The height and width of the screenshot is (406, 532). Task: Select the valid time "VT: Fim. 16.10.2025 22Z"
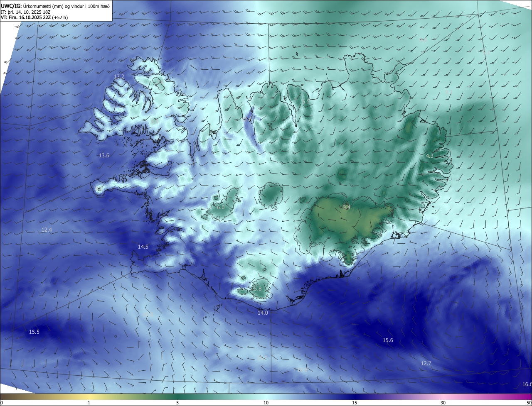25,17
